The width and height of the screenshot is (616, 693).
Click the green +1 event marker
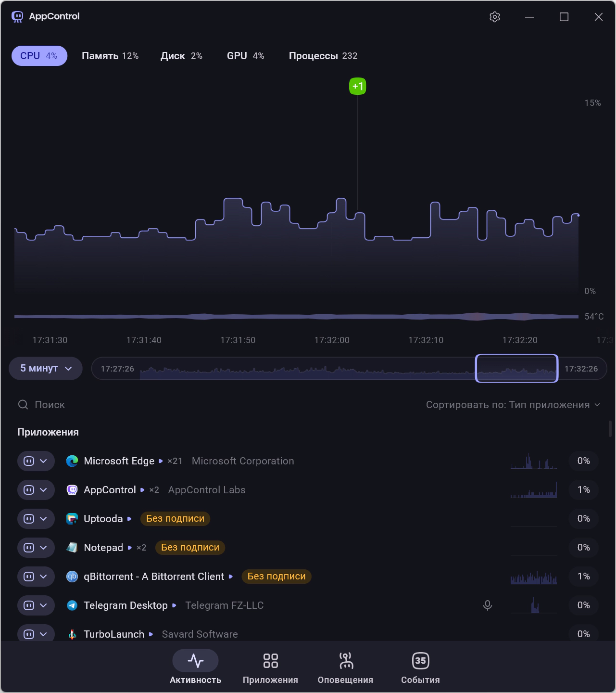tap(357, 87)
